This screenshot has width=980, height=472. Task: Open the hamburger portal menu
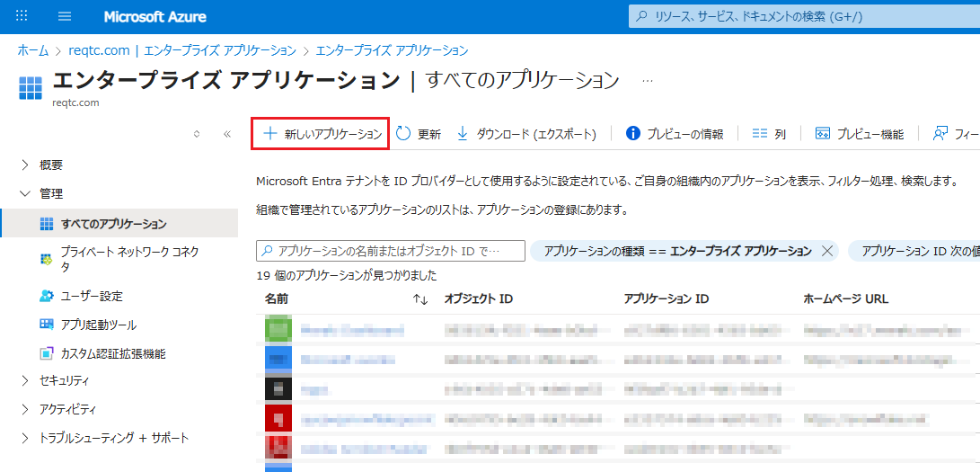coord(65,16)
